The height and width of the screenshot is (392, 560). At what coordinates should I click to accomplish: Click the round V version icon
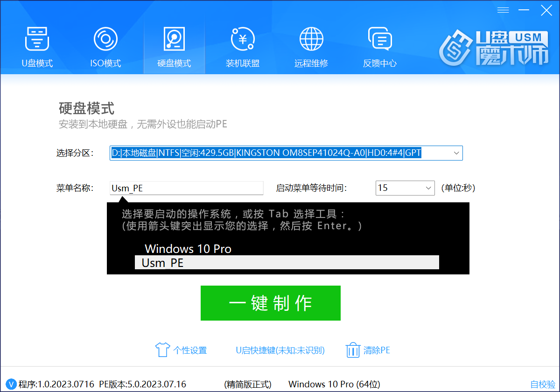click(10, 384)
